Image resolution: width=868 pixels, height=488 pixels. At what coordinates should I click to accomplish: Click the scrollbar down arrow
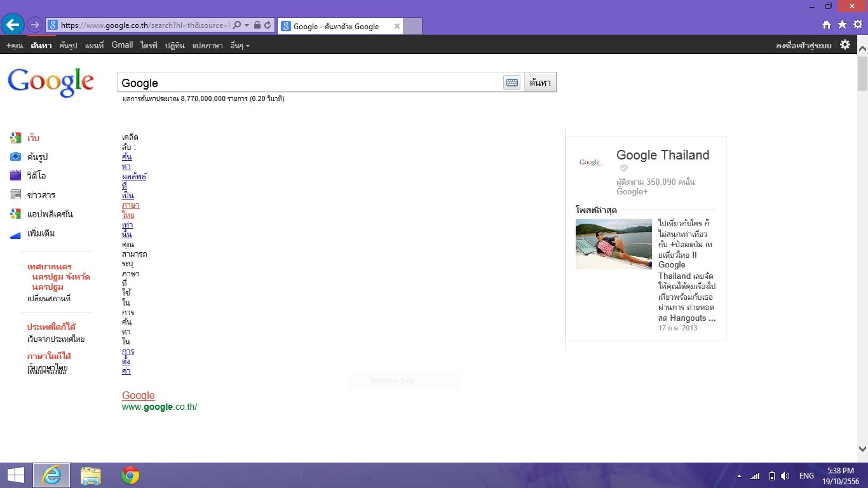pyautogui.click(x=862, y=447)
